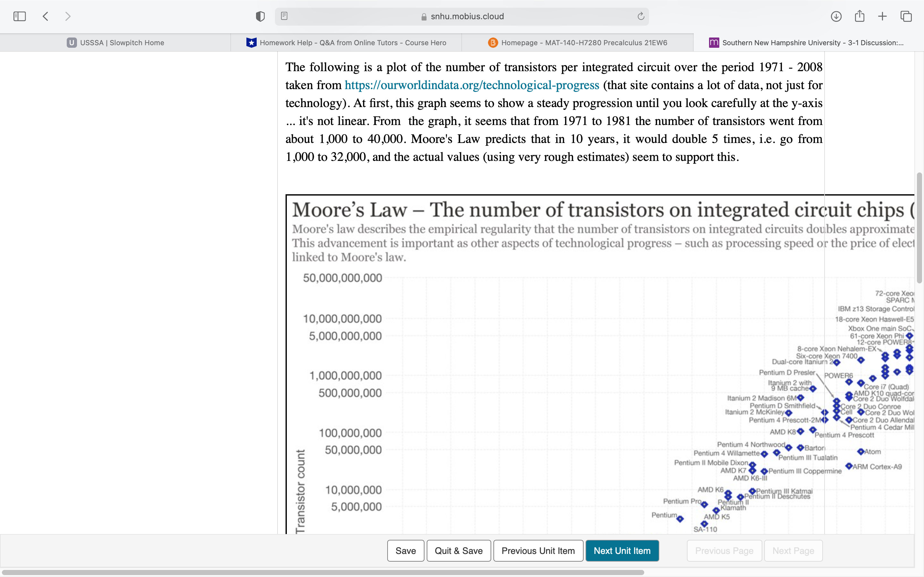Open the Downloads list
Screen dimensions: 924x577
(836, 16)
